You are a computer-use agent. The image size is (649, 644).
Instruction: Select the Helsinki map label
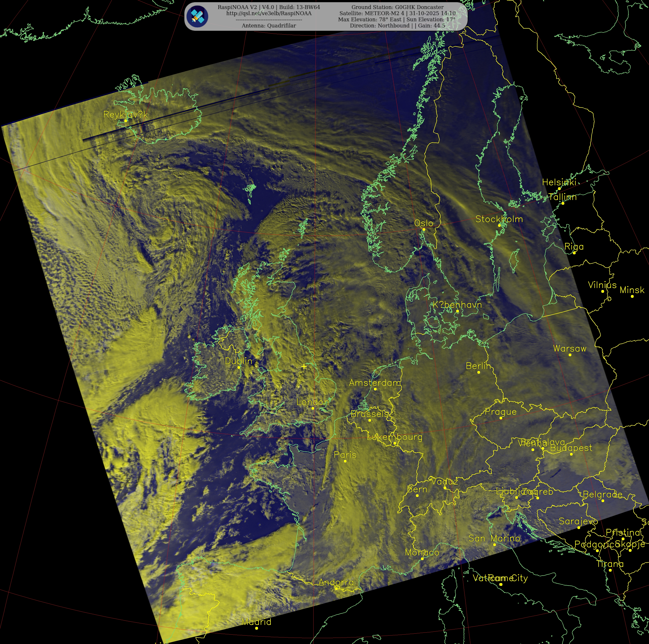tap(559, 182)
